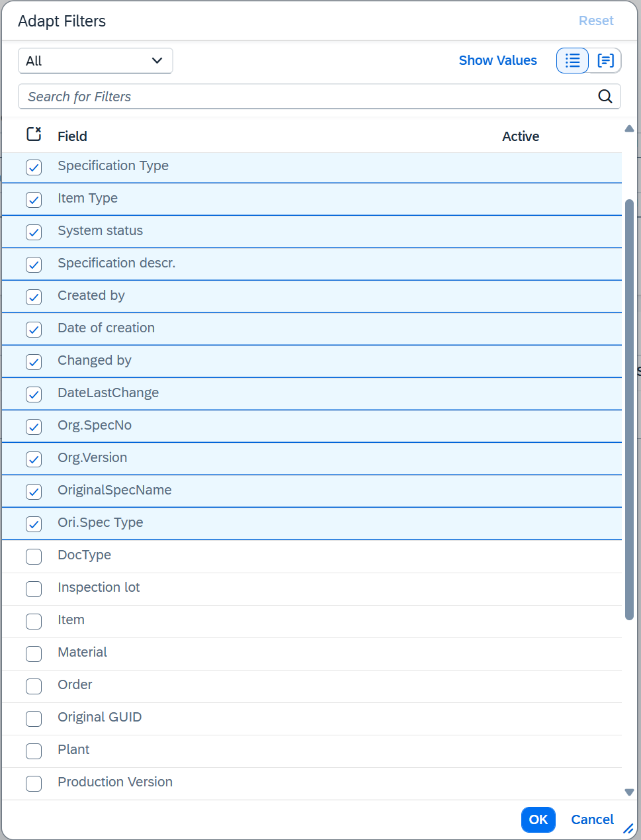This screenshot has height=840, width=641.
Task: Switch to list view icon
Action: 572,61
